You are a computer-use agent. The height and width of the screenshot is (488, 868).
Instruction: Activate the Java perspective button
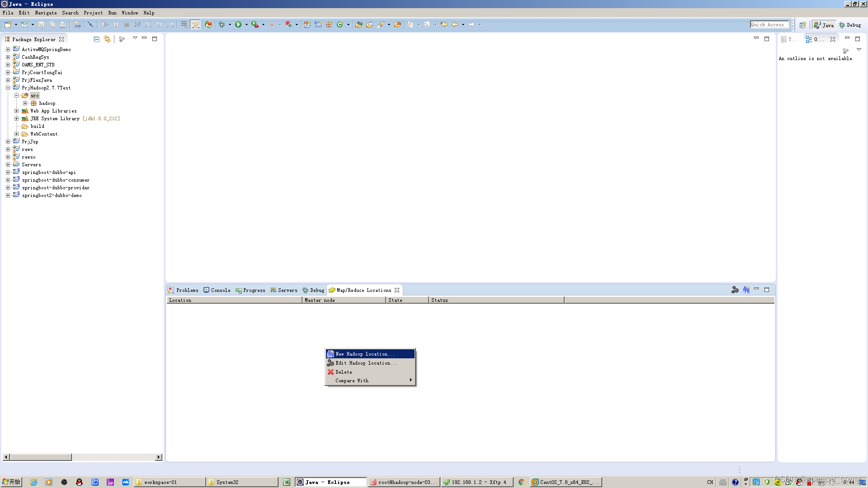click(x=824, y=25)
